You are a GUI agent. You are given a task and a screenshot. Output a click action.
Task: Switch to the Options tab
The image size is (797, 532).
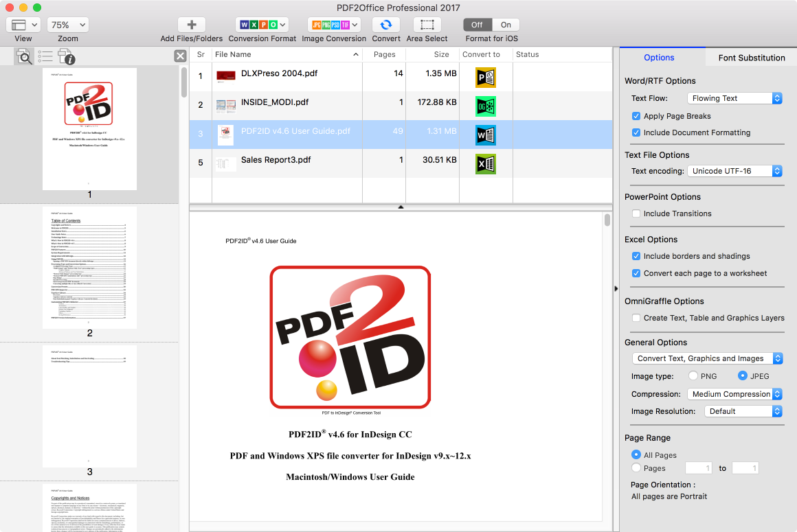click(659, 58)
